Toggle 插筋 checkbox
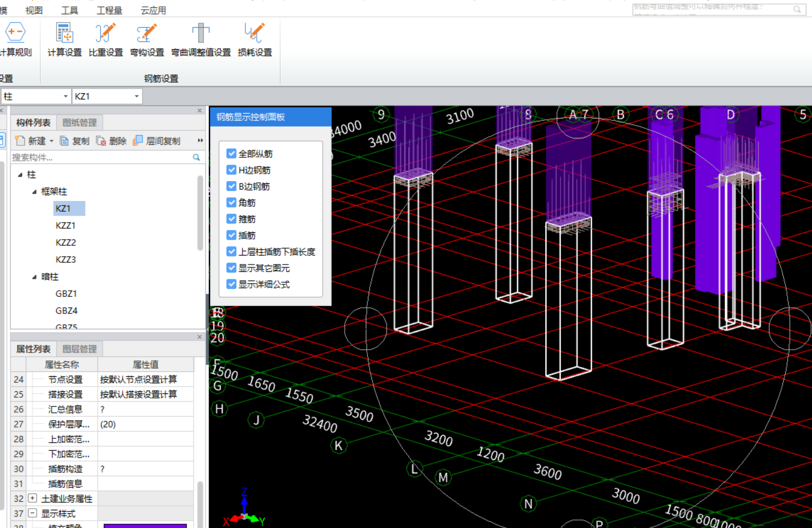Screen dimensions: 812x528 click(231, 235)
